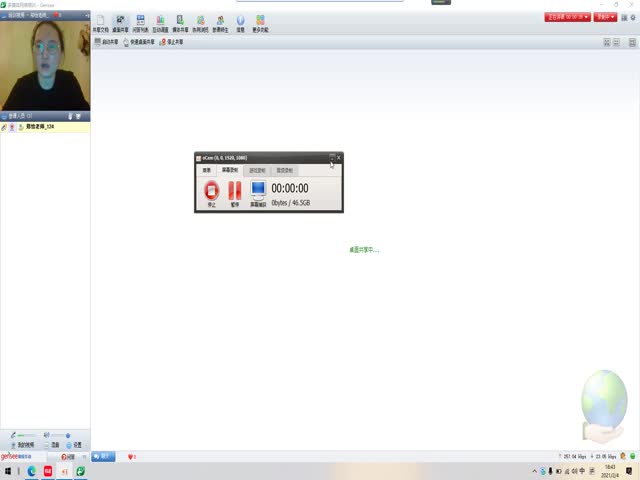This screenshot has width=640, height=480.
Task: Adjust the speaker volume slider
Action: pyautogui.click(x=58, y=435)
